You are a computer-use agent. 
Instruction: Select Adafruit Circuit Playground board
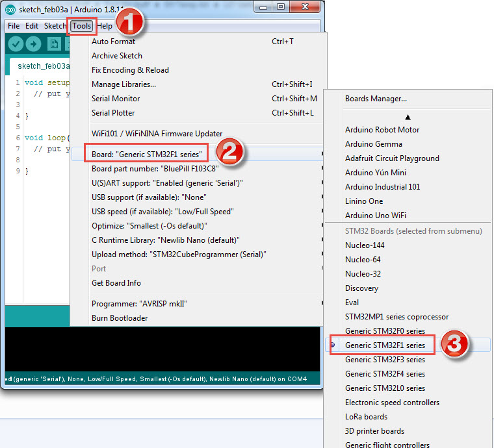tap(408, 158)
